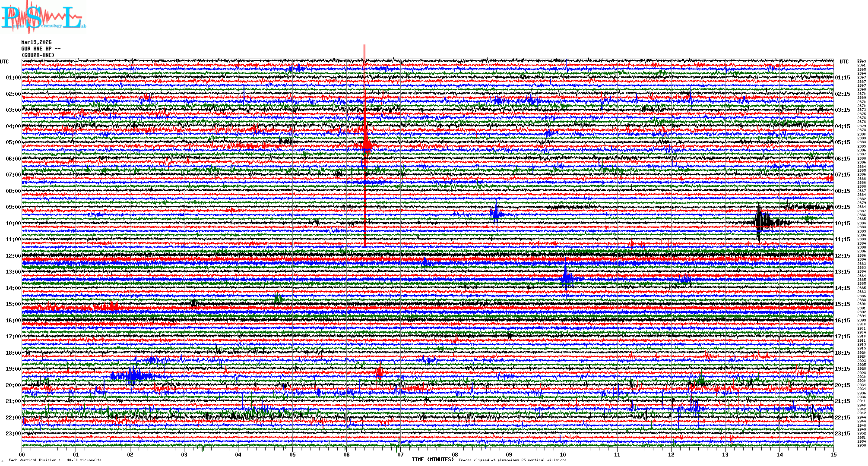Viewport: 868px width, 466px height.
Task: Click the blue wiggle near minute 08.7 at 09:15
Action: [x=496, y=214]
